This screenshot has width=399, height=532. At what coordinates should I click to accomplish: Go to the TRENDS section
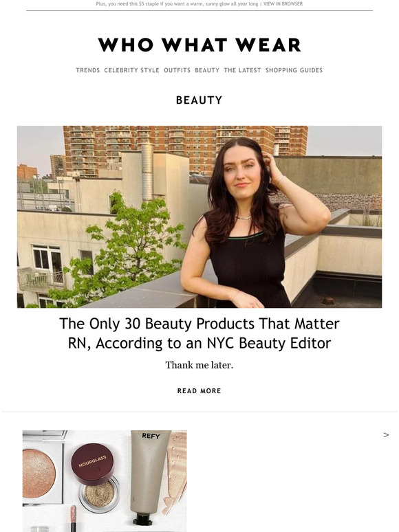point(88,70)
